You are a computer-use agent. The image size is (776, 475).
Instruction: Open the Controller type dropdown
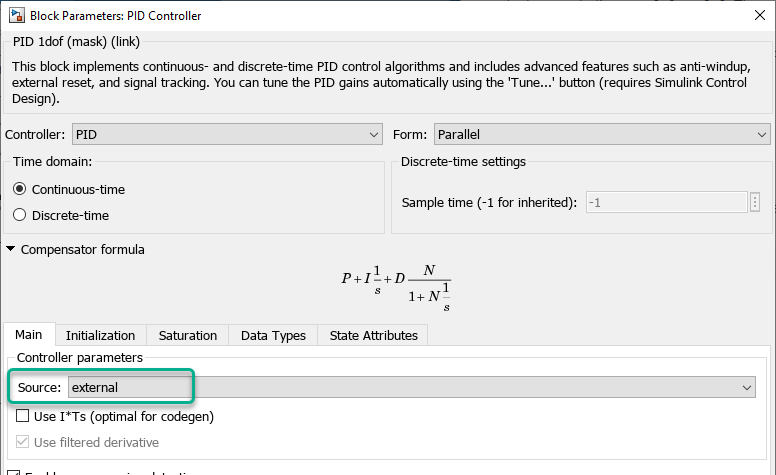[227, 134]
